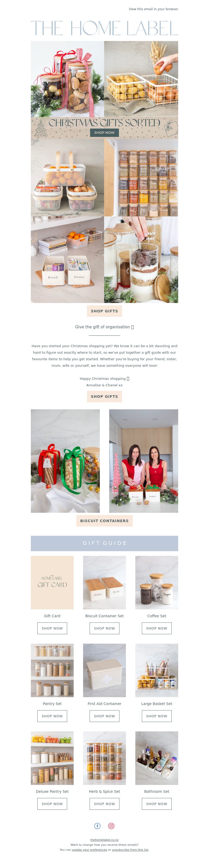Click the first Shop Gifts button below the collage
This screenshot has width=209, height=868.
(x=104, y=311)
